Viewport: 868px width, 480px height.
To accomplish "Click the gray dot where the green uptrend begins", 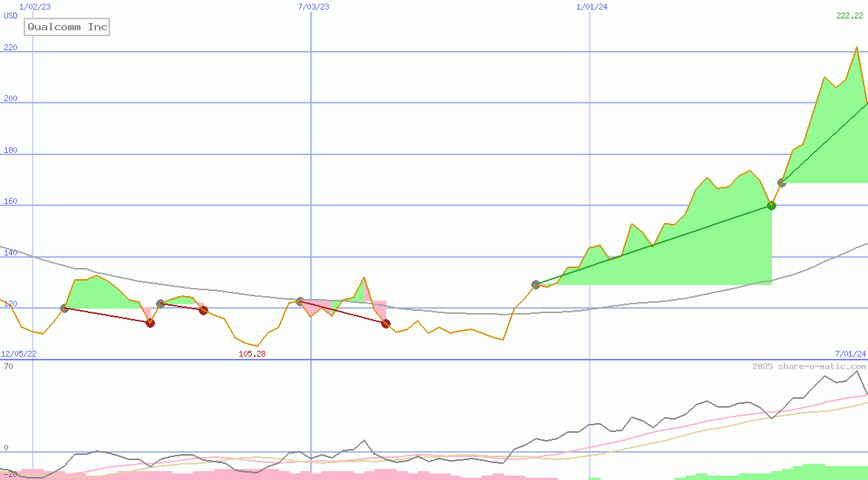I will coord(535,283).
